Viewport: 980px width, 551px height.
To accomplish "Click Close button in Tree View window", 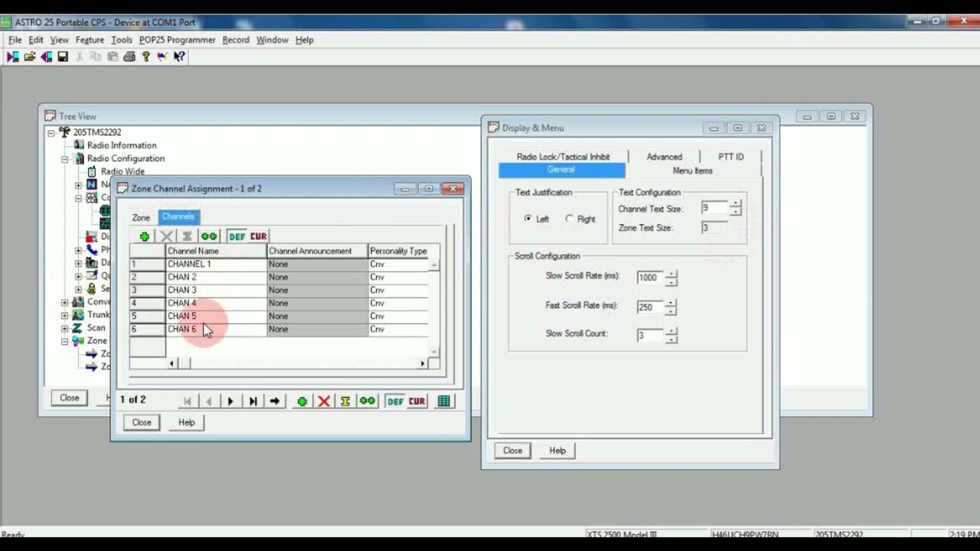I will point(70,398).
